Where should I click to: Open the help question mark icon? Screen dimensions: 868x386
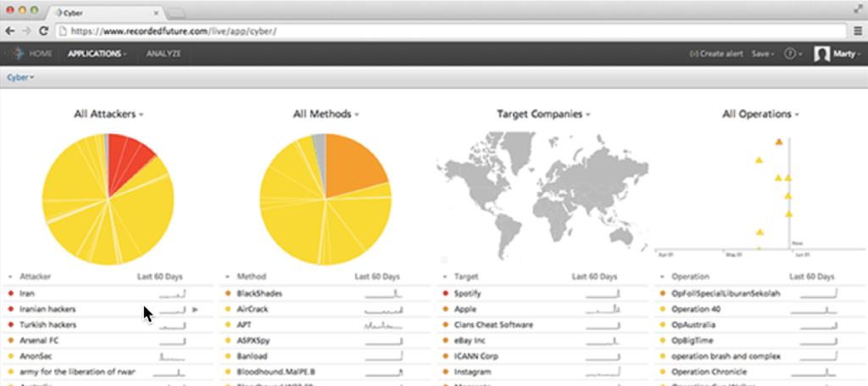click(790, 53)
